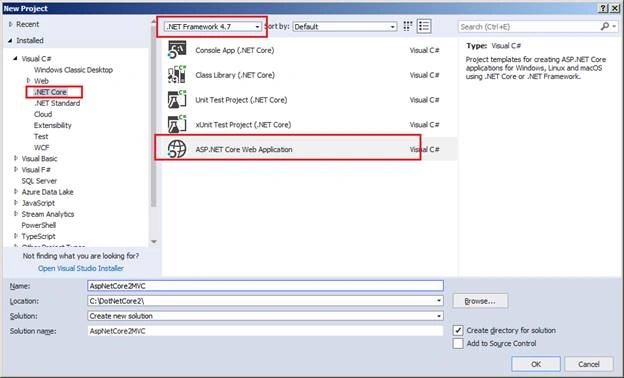Expand the Visual F# node
The image size is (624, 378).
(16, 170)
